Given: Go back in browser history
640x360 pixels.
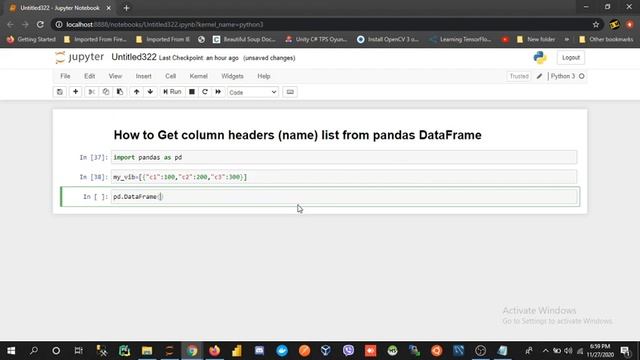Looking at the screenshot, I should tap(11, 24).
